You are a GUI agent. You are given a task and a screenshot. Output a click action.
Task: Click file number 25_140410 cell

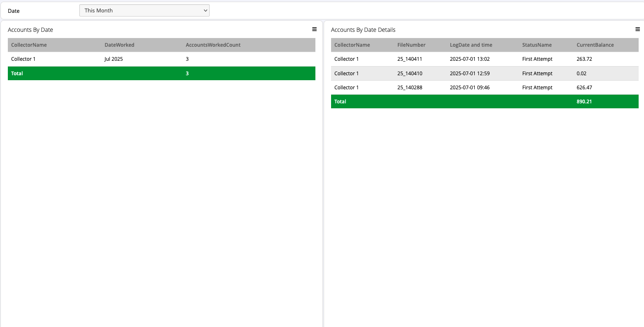pos(410,74)
